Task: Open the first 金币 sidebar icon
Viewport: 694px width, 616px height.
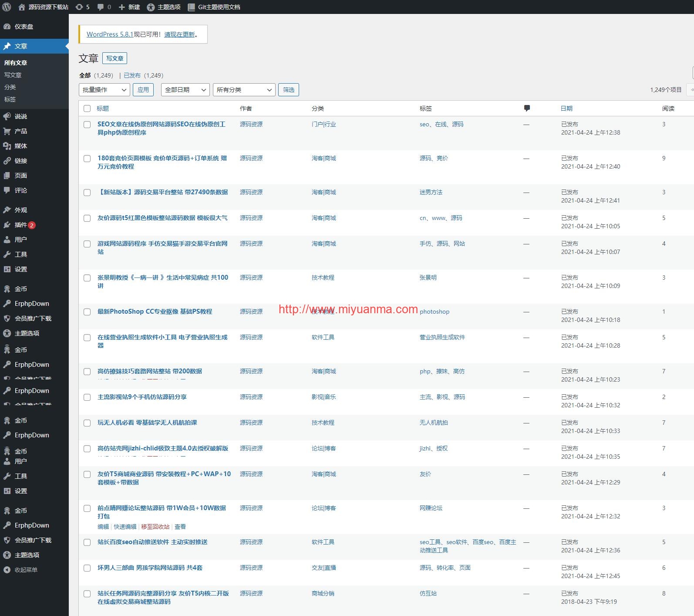Action: point(7,289)
